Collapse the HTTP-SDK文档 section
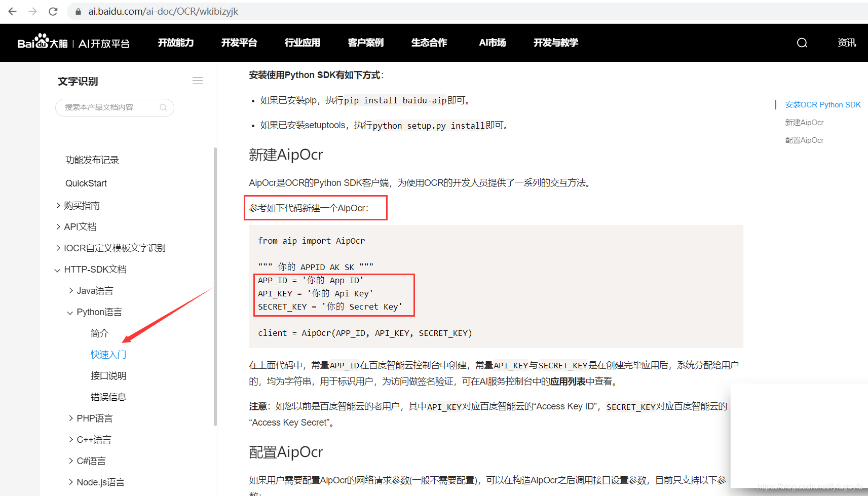This screenshot has width=868, height=496. (58, 270)
